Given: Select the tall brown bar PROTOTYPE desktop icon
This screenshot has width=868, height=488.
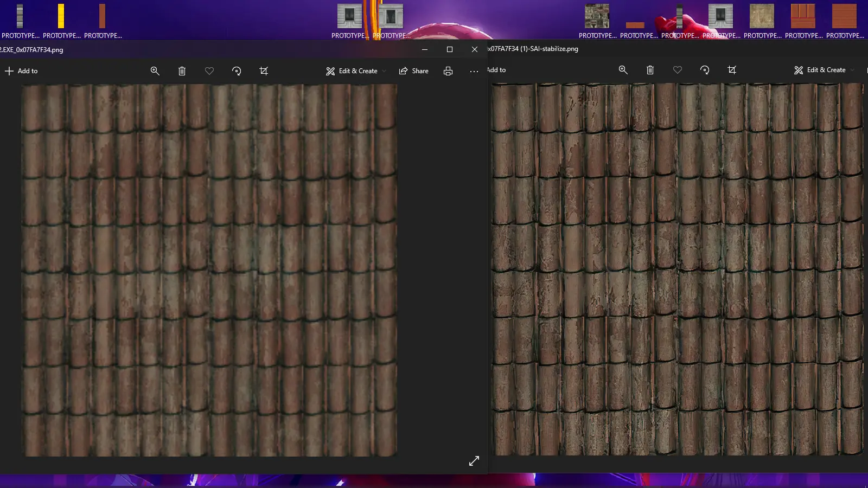Looking at the screenshot, I should tap(103, 21).
